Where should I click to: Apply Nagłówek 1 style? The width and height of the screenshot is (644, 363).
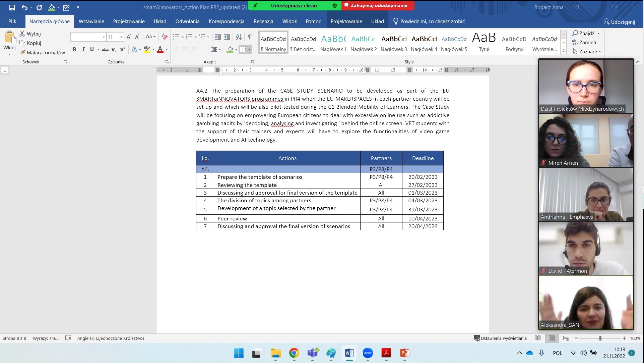point(333,43)
